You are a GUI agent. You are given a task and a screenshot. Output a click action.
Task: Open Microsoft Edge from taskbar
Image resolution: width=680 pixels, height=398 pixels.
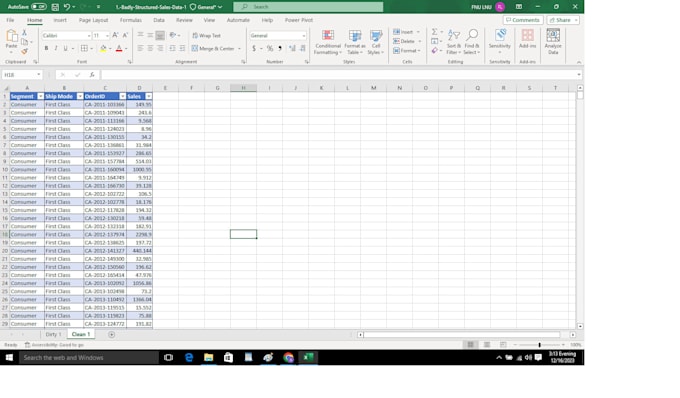(189, 357)
